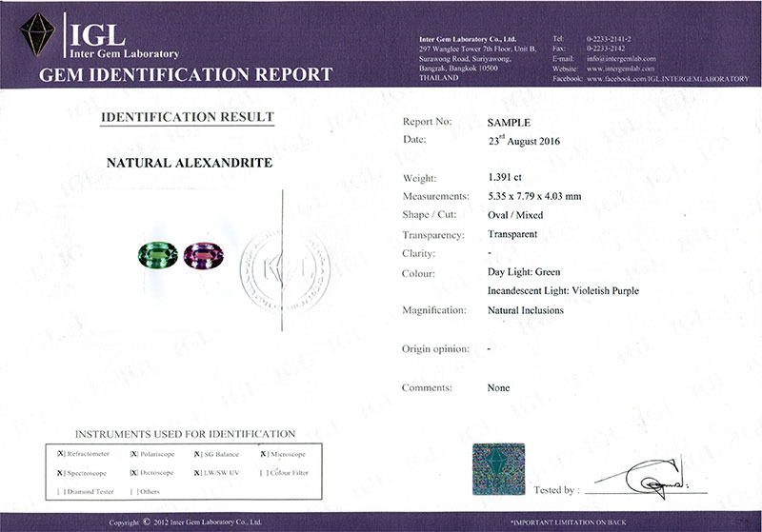This screenshot has width=762, height=532.
Task: Click the 'Origin opinion:' label
Action: coord(435,349)
